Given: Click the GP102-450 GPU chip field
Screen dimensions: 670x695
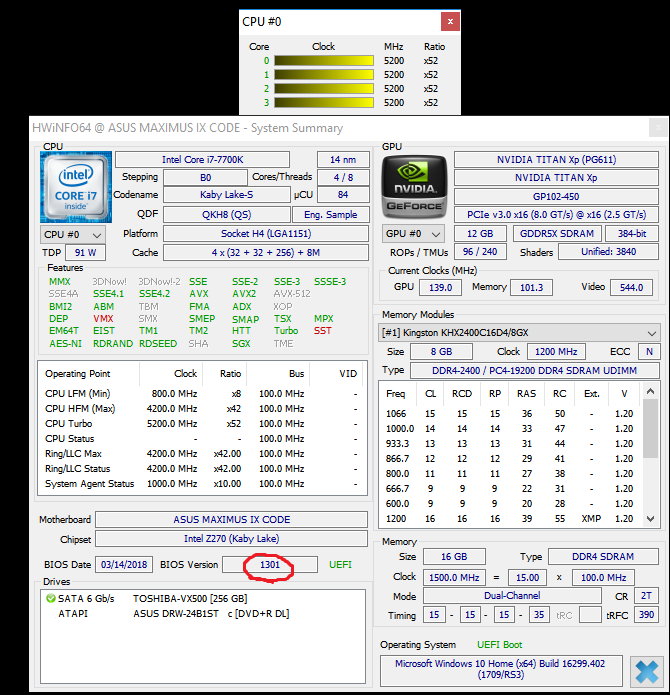Looking at the screenshot, I should click(x=556, y=196).
